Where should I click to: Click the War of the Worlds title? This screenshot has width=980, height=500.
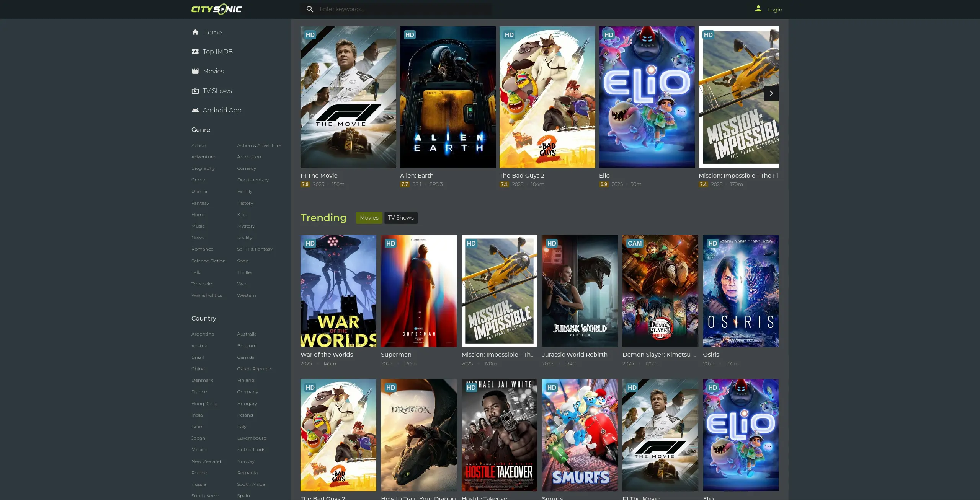[x=327, y=355]
